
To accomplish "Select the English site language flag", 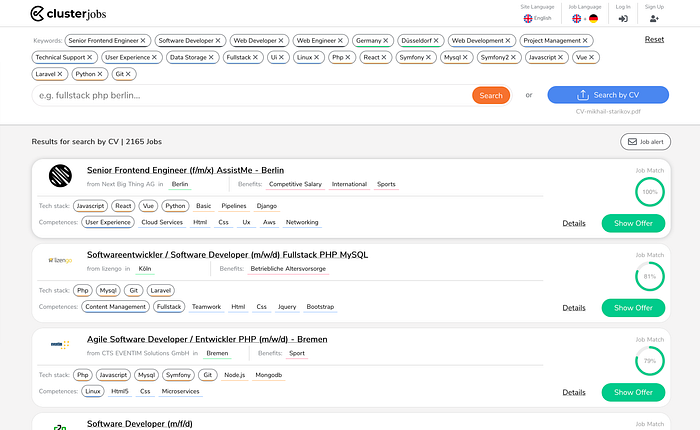I will pyautogui.click(x=528, y=18).
